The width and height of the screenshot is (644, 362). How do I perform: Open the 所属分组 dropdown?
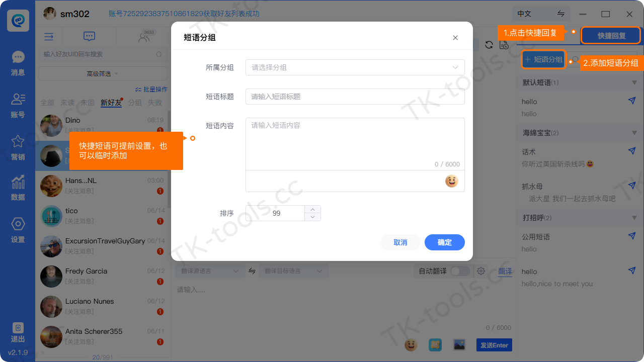[x=355, y=67]
